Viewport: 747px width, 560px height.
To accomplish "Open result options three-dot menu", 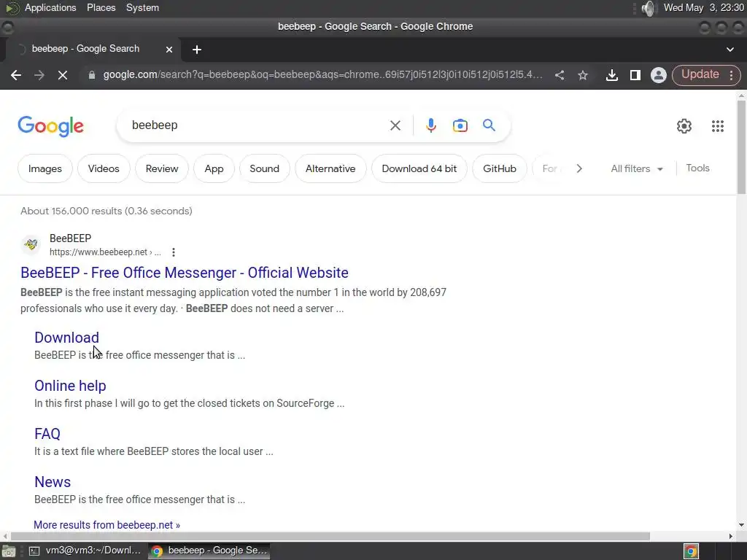I will click(x=174, y=252).
